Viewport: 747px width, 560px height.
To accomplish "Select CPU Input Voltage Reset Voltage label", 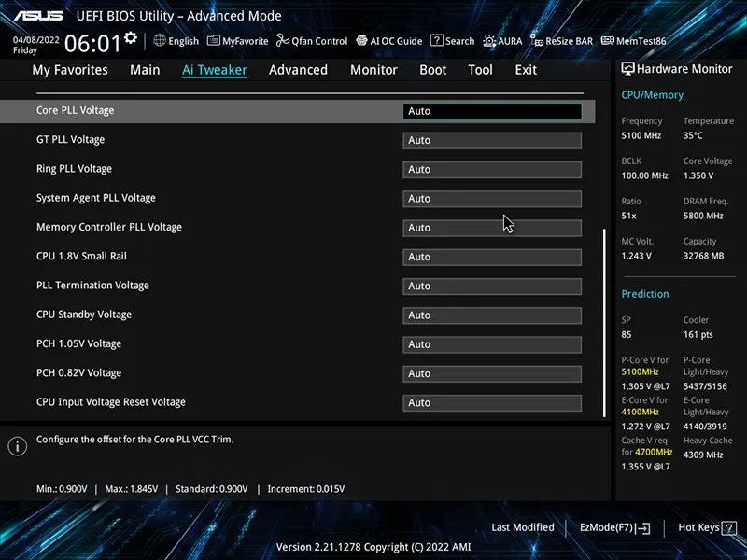I will 111,402.
